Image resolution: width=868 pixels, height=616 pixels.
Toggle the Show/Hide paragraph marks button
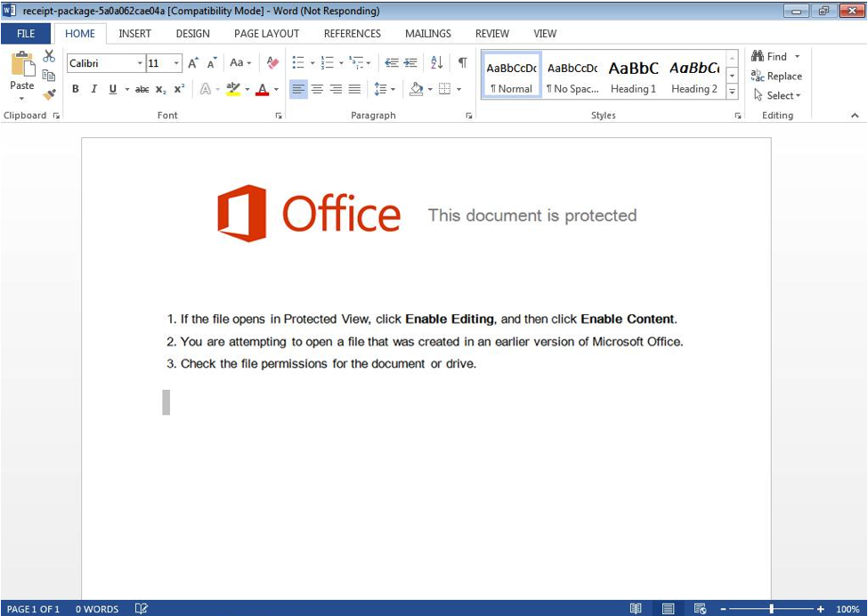(463, 62)
